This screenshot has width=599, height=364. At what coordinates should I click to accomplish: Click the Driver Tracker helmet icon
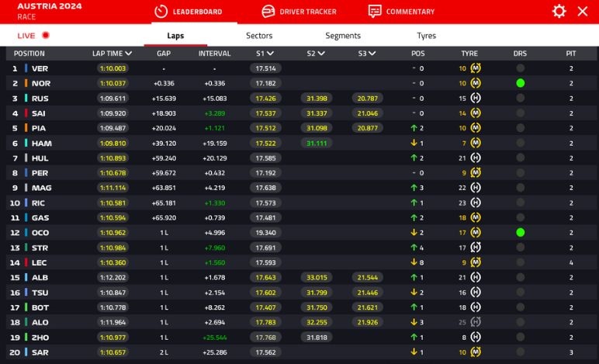(x=268, y=12)
